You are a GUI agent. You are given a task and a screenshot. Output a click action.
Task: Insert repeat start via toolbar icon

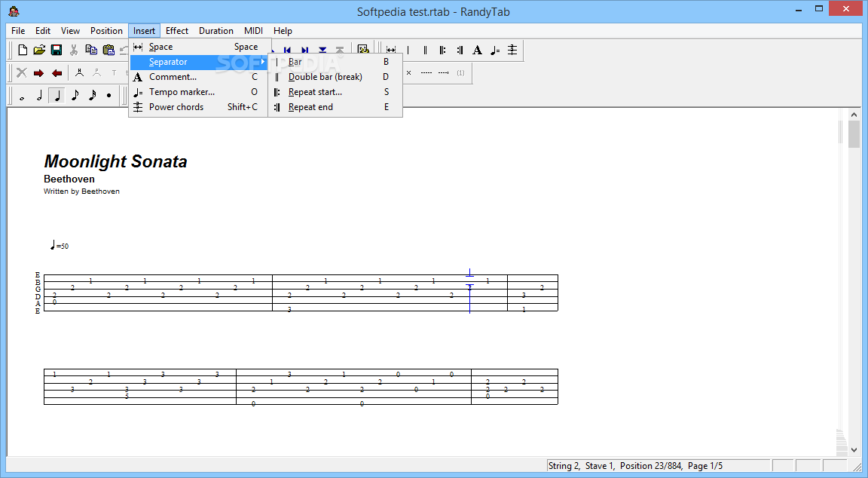click(x=442, y=50)
